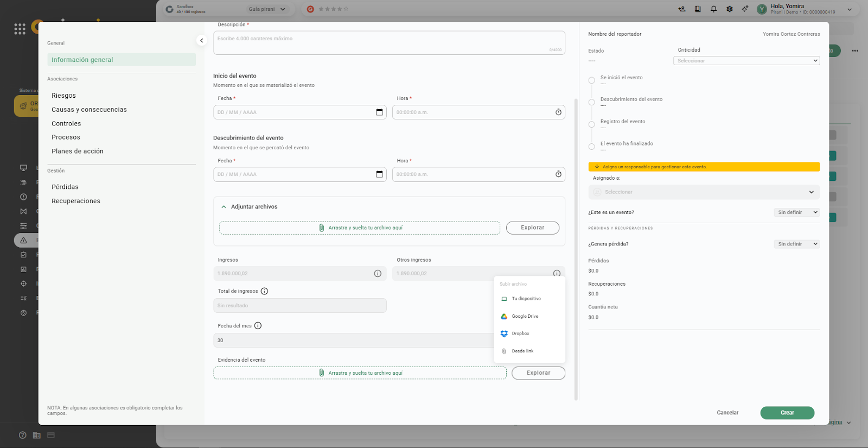The height and width of the screenshot is (448, 868).
Task: Click info icon beside Total de ingresos
Action: point(264,292)
